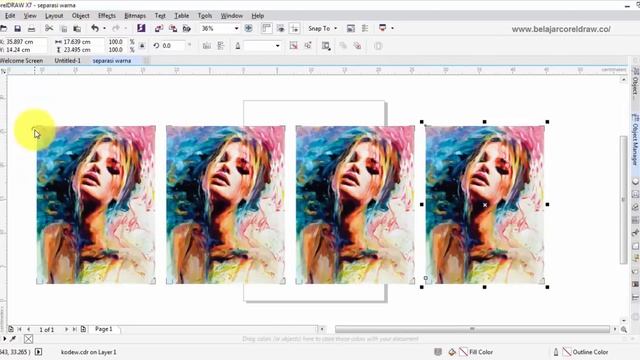
Task: Expand status bar info arrow button
Action: (x=38, y=351)
